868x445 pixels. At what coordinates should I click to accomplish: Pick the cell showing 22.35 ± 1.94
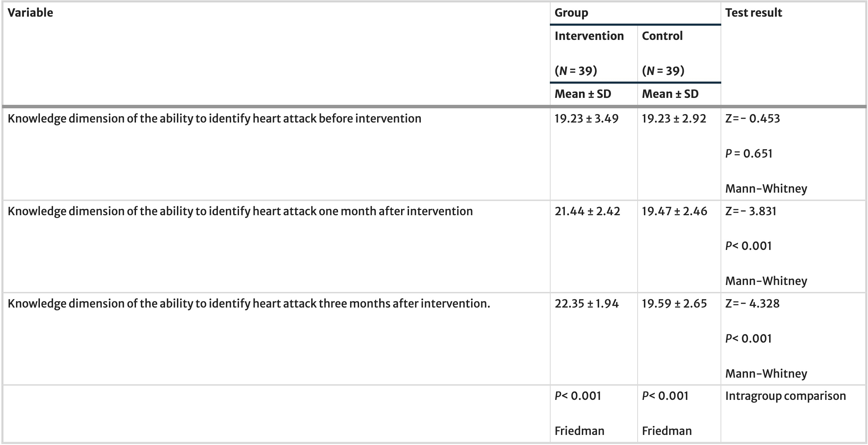pos(586,304)
